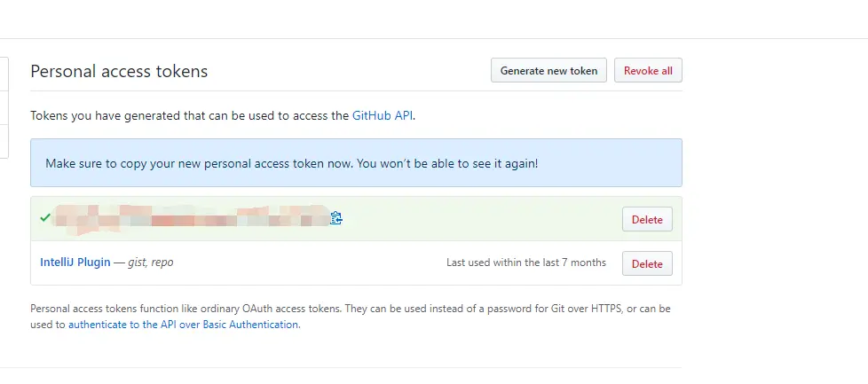Copy the new token to clipboard
This screenshot has width=868, height=384.
[336, 218]
